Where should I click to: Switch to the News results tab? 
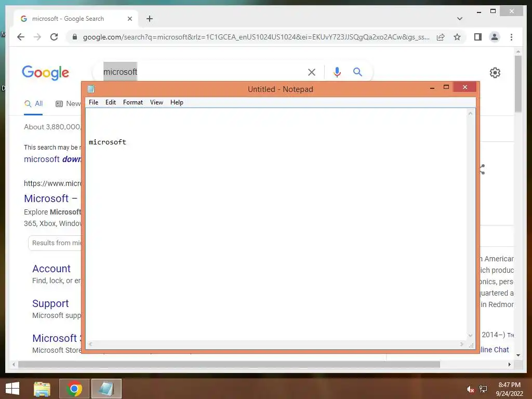click(x=68, y=103)
